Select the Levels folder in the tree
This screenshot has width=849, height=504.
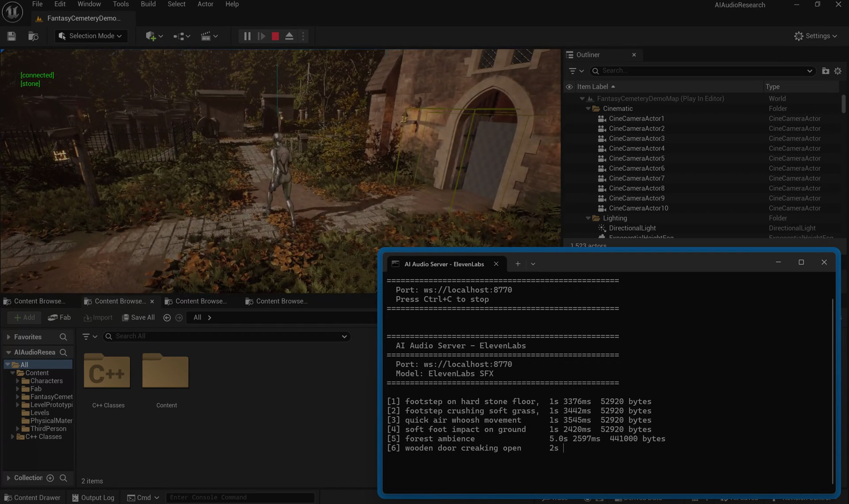(39, 412)
